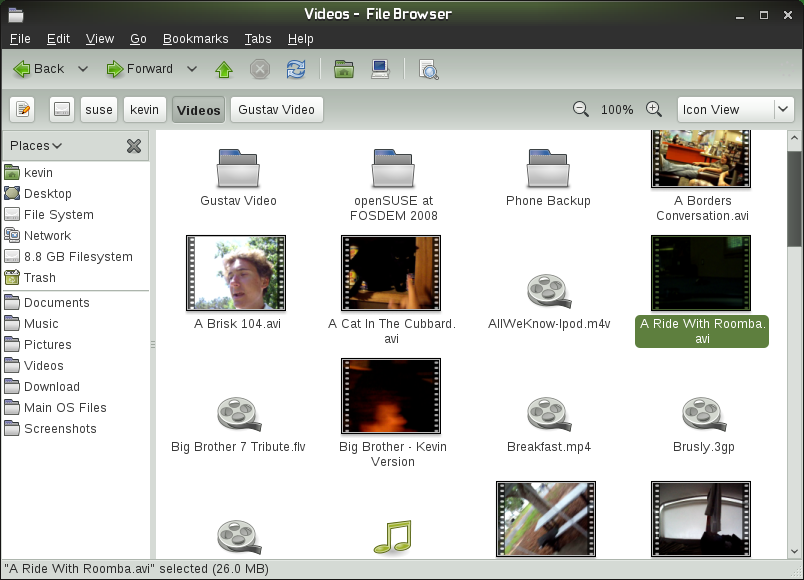Open the Home folder toolbar icon
This screenshot has width=804, height=580.
click(x=344, y=69)
